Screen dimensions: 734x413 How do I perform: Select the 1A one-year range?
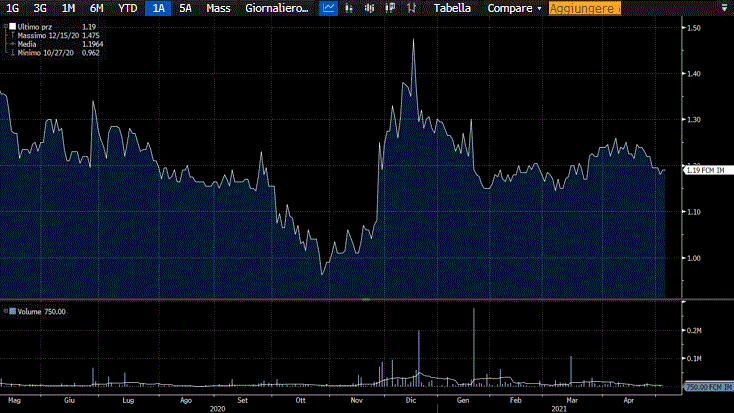click(158, 8)
